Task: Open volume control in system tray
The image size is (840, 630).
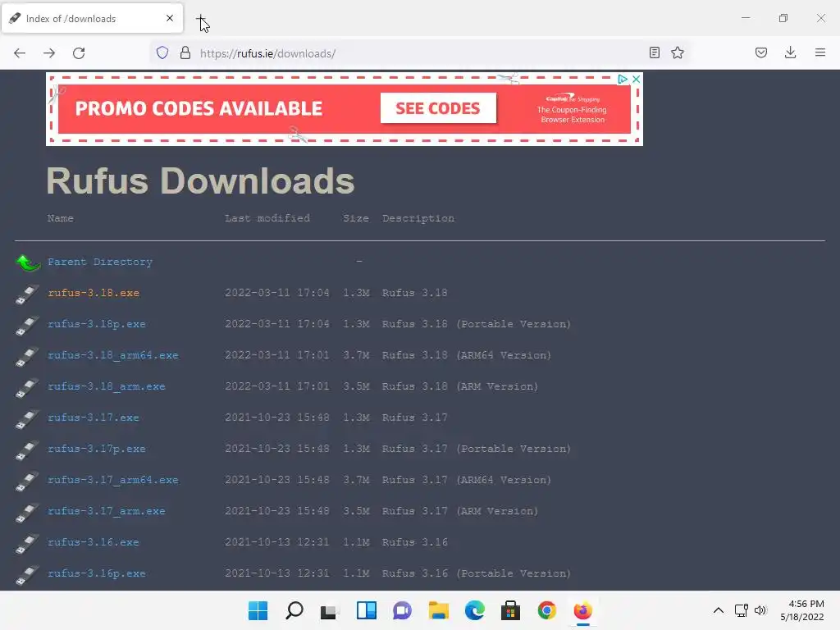Action: [760, 610]
